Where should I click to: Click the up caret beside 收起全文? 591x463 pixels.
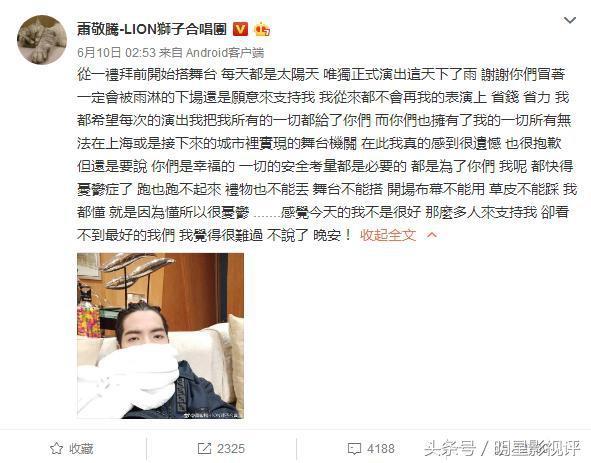(432, 235)
